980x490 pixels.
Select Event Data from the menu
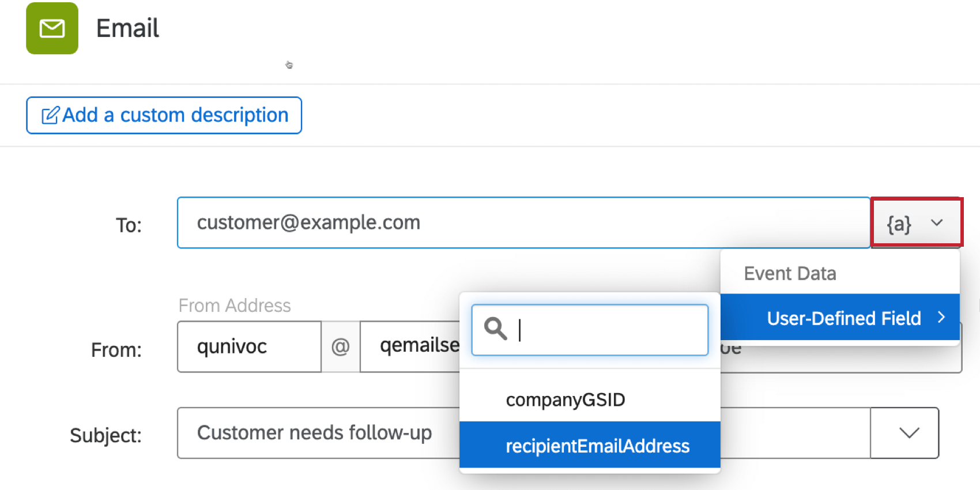789,273
